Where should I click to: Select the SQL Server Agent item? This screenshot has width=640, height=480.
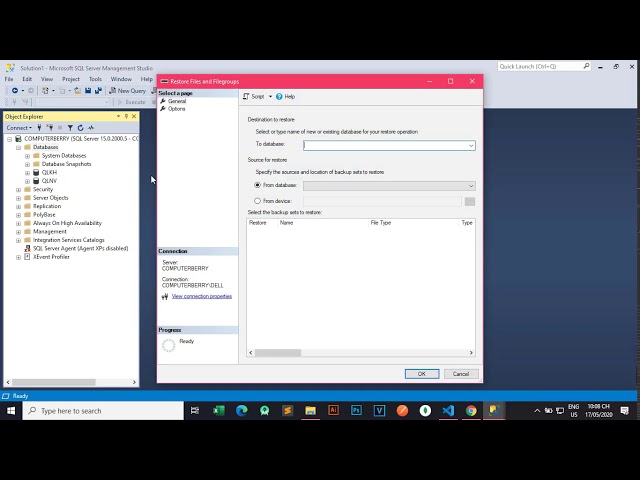pyautogui.click(x=80, y=248)
